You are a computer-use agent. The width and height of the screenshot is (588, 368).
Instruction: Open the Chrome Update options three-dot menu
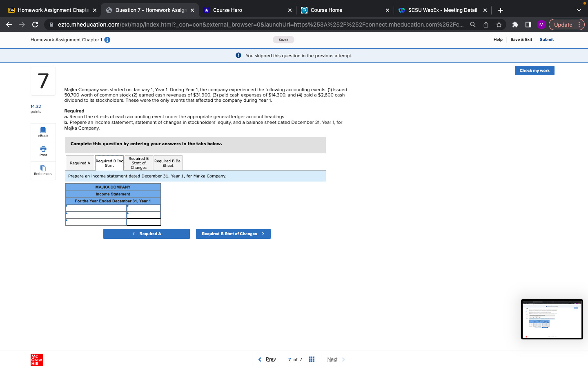579,25
